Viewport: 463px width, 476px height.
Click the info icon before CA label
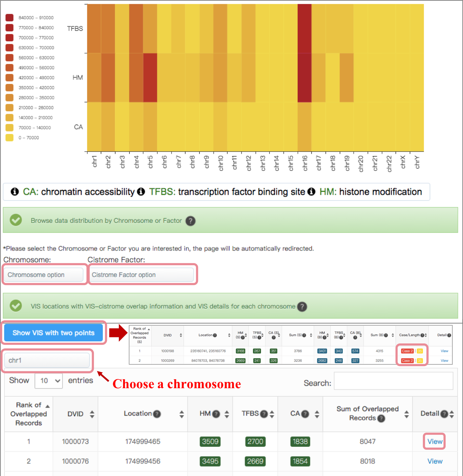pos(15,192)
